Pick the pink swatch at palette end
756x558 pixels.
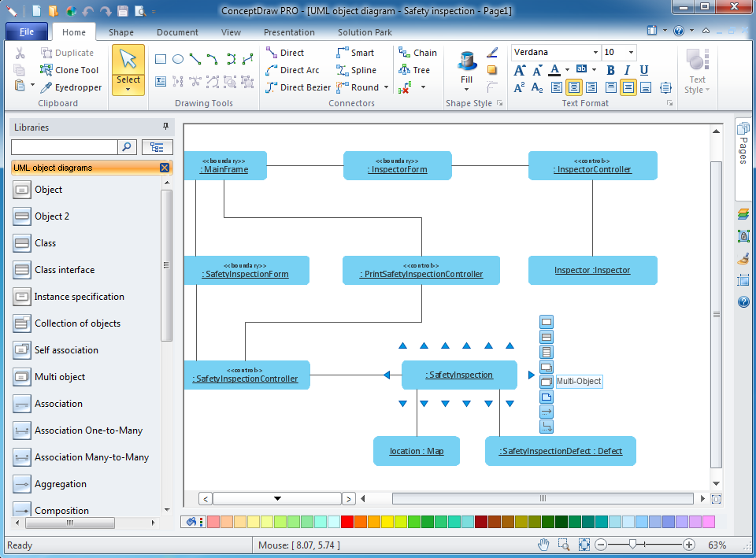tap(709, 522)
